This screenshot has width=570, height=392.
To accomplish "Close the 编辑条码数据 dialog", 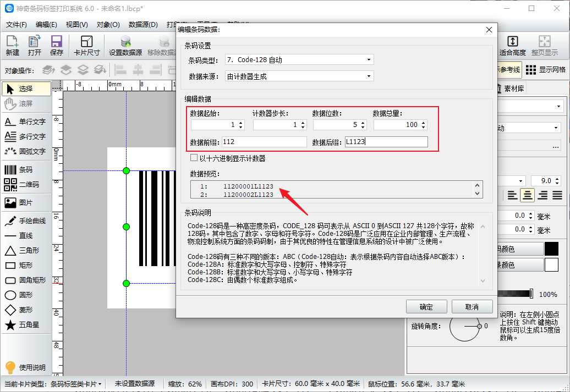I will 489,30.
